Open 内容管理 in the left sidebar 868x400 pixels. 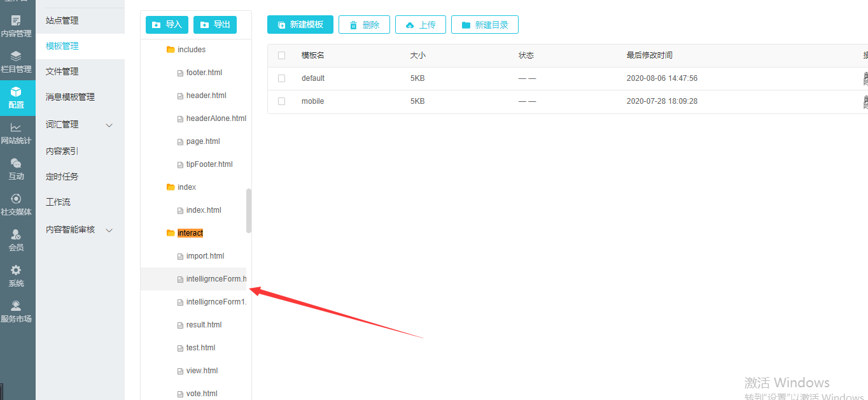point(16,26)
